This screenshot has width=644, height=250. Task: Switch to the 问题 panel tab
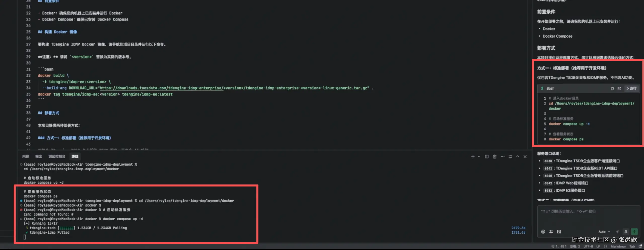(26, 157)
